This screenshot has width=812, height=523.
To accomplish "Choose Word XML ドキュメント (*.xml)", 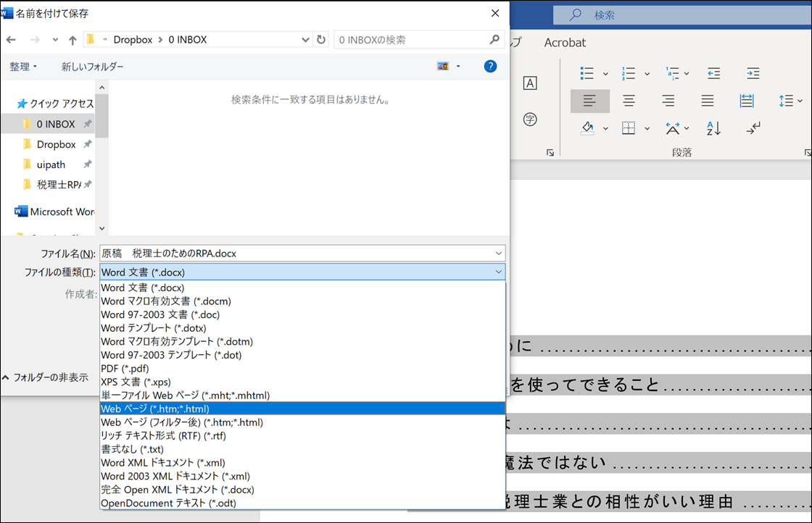I will click(x=302, y=462).
